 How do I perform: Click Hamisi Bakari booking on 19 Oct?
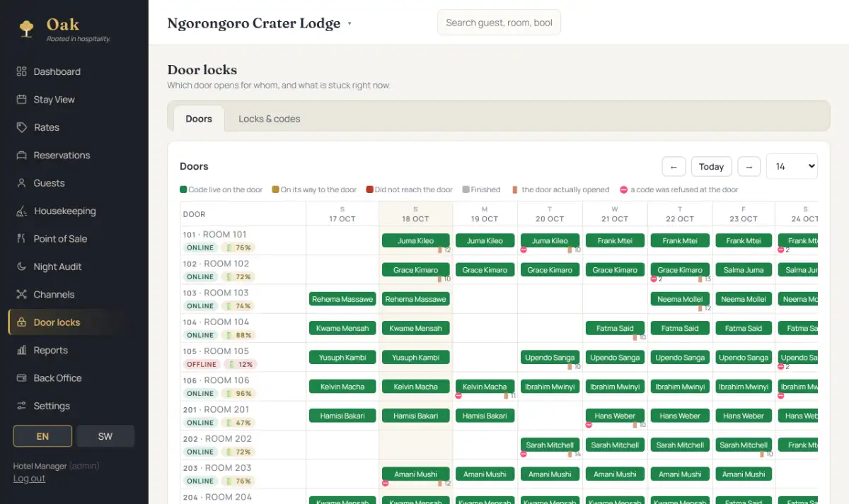[485, 416]
